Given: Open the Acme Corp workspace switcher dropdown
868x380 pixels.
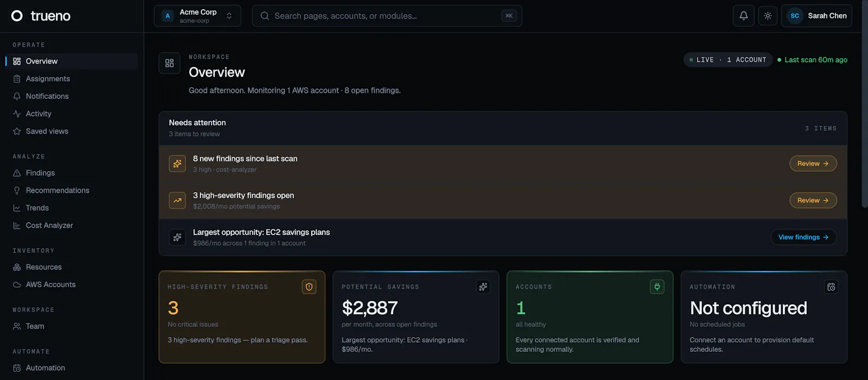Looking at the screenshot, I should pyautogui.click(x=197, y=16).
